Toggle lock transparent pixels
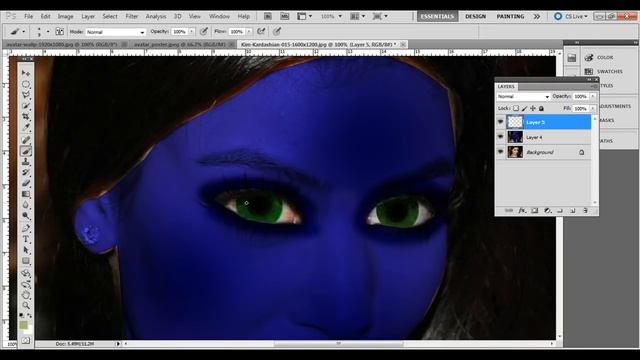 516,108
